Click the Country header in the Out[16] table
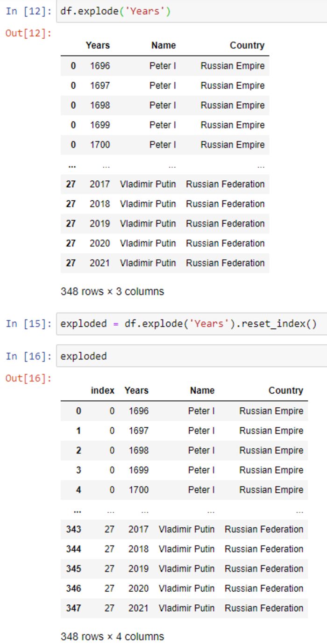The image size is (327, 644). click(286, 390)
